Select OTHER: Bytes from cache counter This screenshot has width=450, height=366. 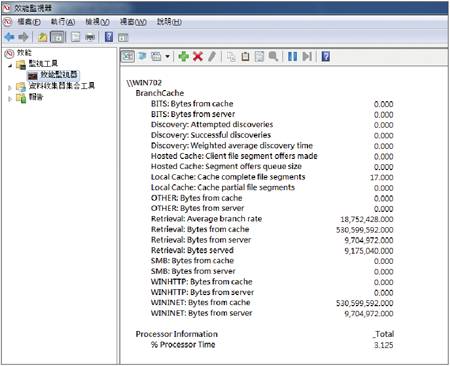tap(196, 198)
